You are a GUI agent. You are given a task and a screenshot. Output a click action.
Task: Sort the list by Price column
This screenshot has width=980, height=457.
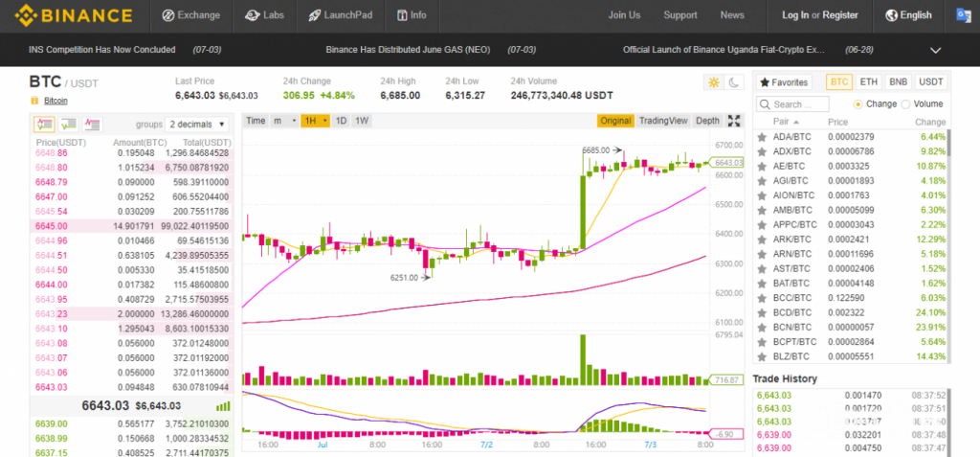point(837,122)
